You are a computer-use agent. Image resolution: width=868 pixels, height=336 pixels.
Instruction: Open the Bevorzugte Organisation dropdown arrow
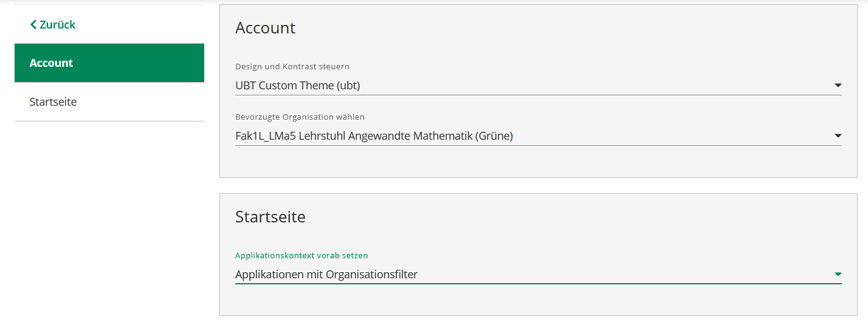click(x=838, y=136)
